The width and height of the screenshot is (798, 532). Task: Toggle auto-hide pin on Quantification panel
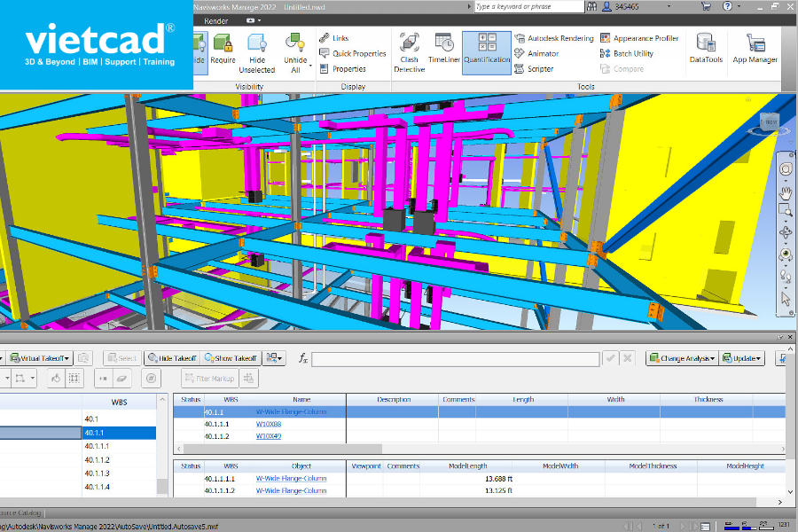pos(780,337)
